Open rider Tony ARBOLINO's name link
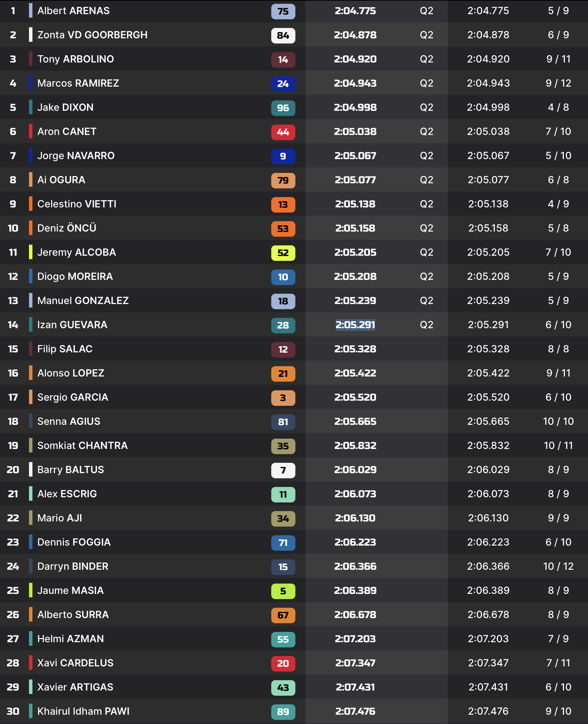The width and height of the screenshot is (588, 724). click(76, 59)
